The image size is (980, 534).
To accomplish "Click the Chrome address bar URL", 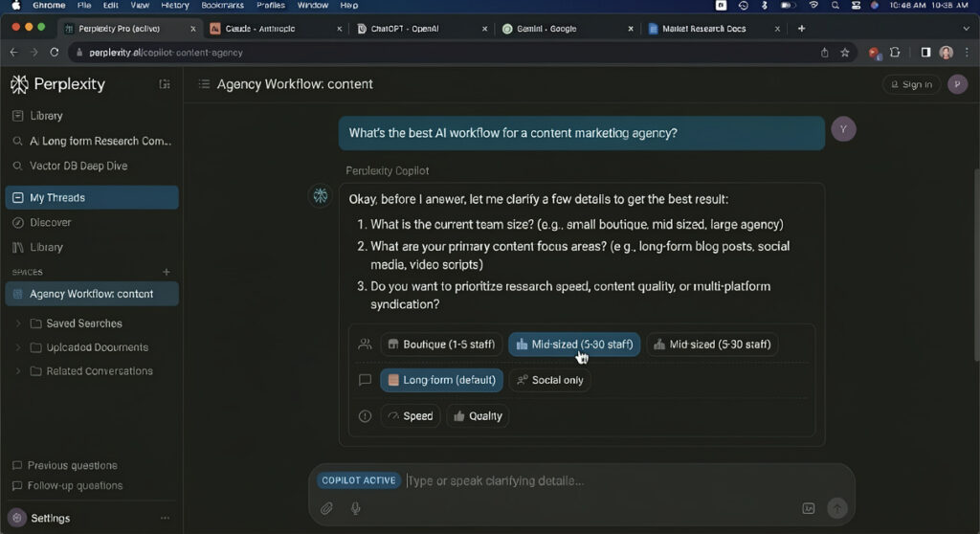I will (166, 53).
